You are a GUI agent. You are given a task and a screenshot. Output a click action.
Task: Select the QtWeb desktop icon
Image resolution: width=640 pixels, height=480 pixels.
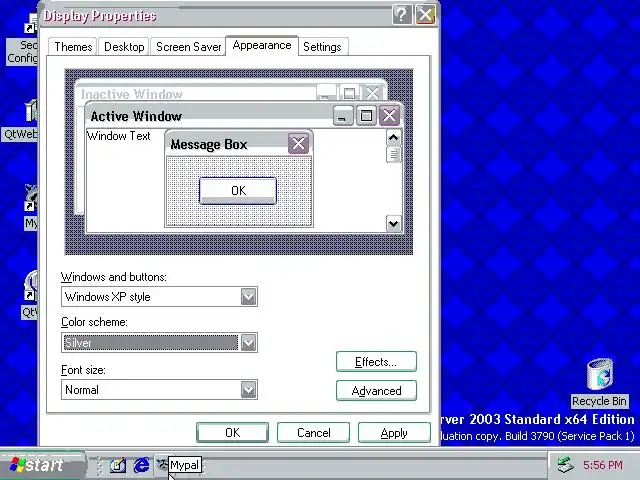[20, 120]
